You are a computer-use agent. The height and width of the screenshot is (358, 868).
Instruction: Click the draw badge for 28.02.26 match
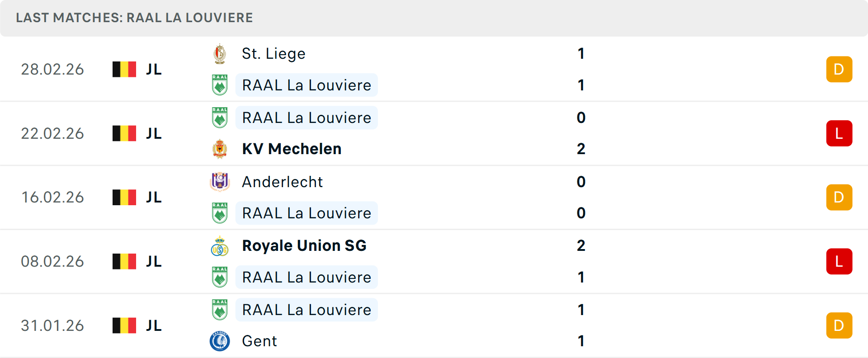point(839,69)
